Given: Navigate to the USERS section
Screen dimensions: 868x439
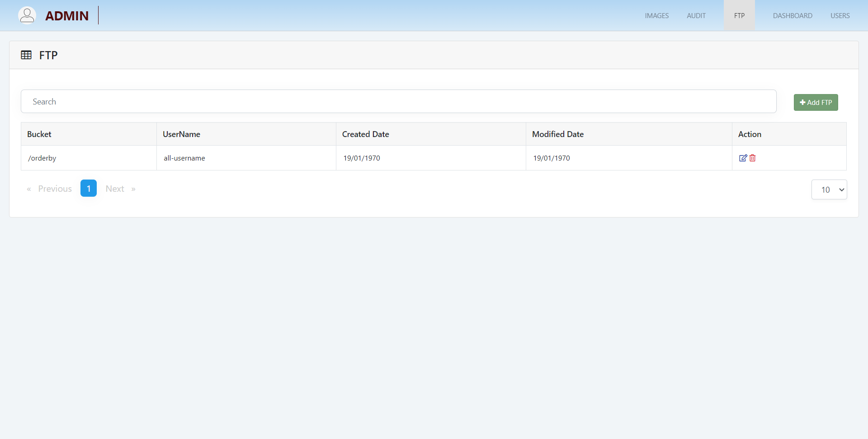Looking at the screenshot, I should click(840, 16).
